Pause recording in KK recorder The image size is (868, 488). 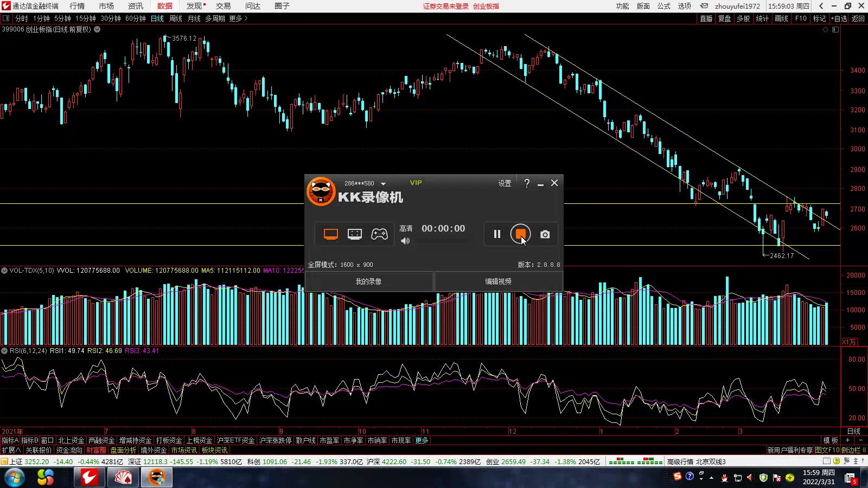pyautogui.click(x=497, y=234)
